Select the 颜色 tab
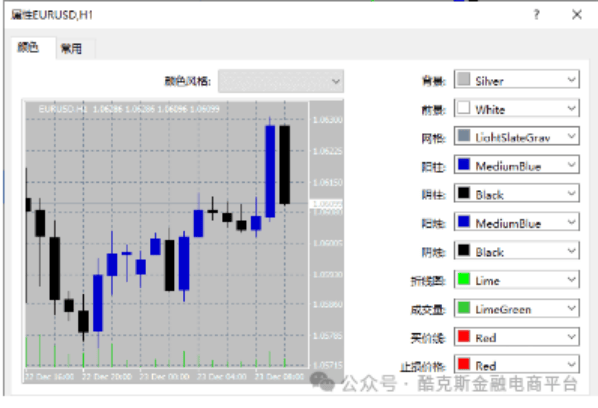The width and height of the screenshot is (598, 408). coord(29,47)
